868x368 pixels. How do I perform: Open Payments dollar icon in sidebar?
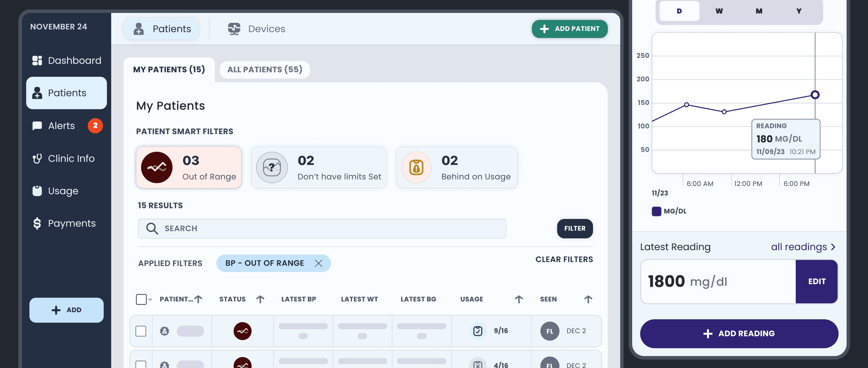tap(37, 223)
